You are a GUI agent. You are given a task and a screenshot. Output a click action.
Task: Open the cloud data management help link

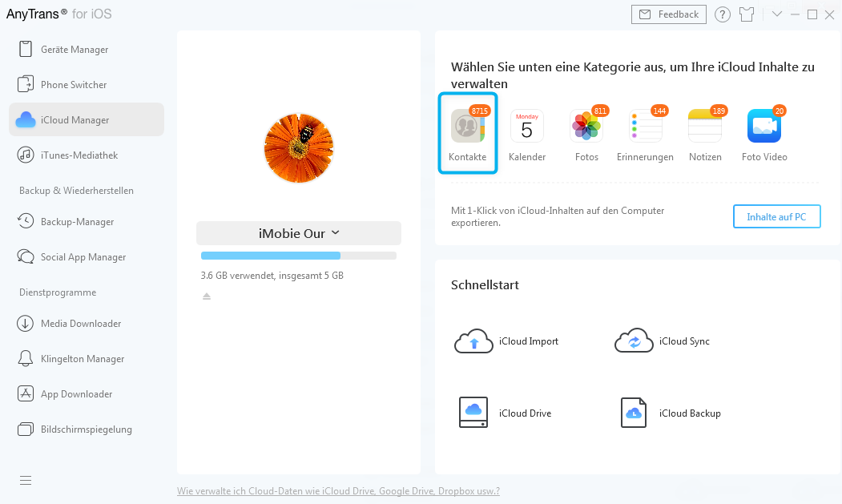(x=338, y=490)
